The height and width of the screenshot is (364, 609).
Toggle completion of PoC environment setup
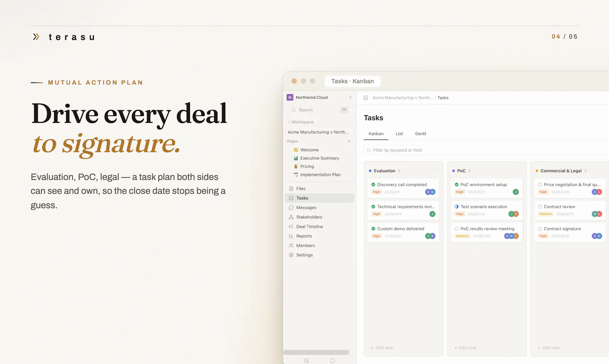[x=457, y=185]
